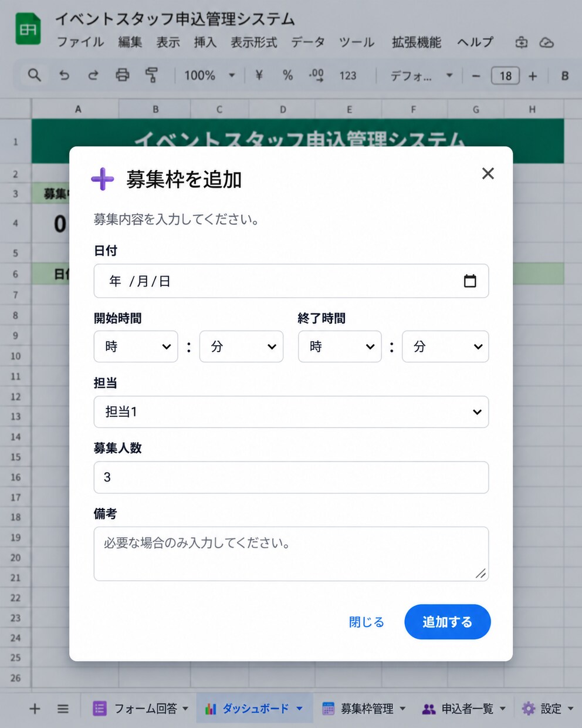
Task: Click the undo arrow
Action: tap(64, 75)
